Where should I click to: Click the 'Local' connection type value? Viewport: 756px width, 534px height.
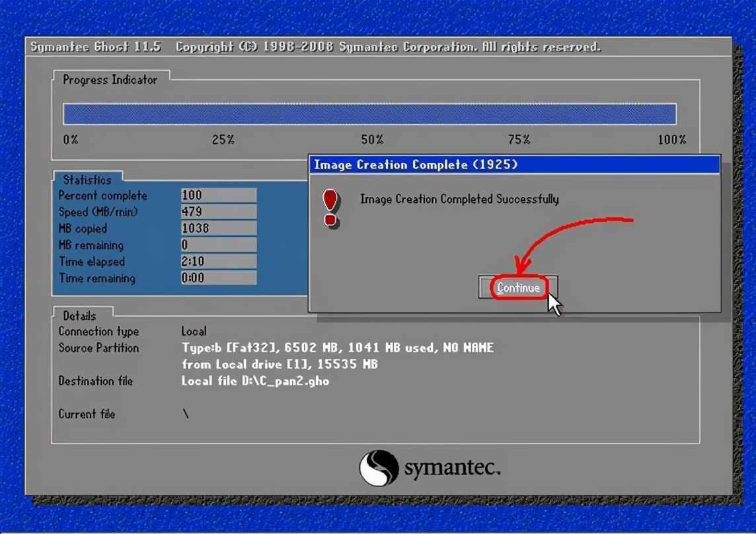(x=194, y=331)
